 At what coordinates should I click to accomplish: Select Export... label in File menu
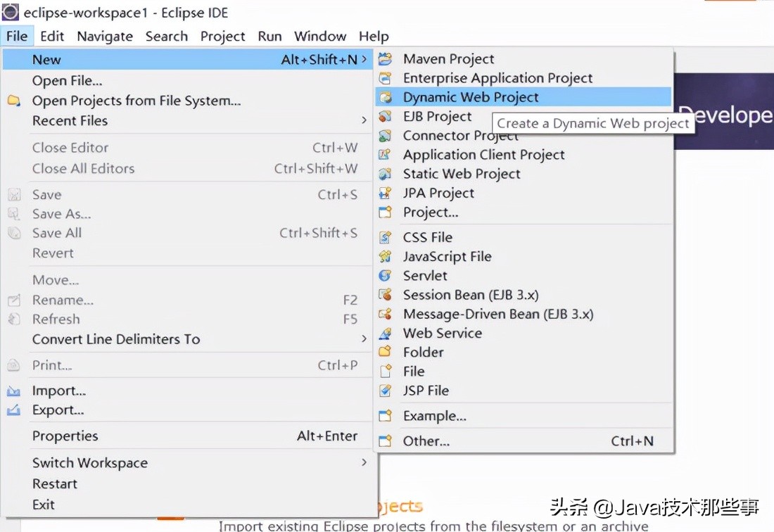point(58,410)
